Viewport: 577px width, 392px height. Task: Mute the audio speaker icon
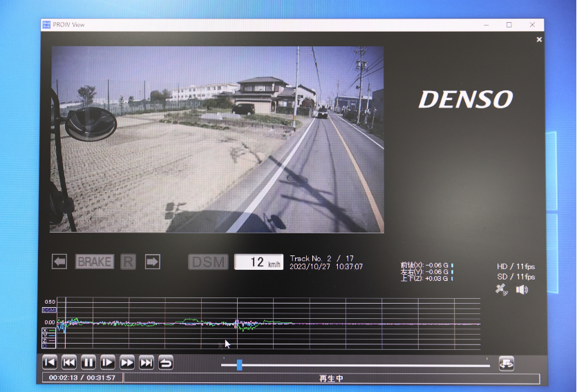point(522,290)
